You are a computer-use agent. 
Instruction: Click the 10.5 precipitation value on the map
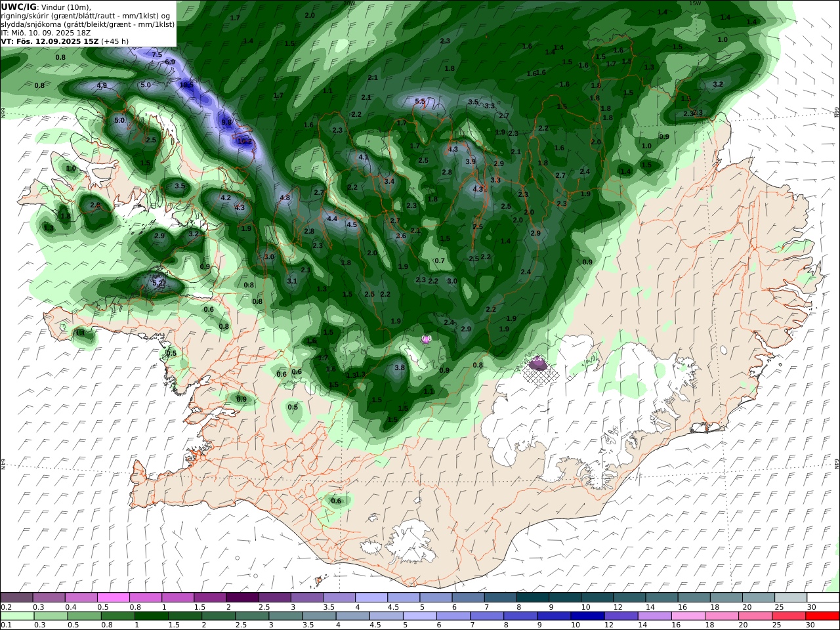click(x=186, y=85)
